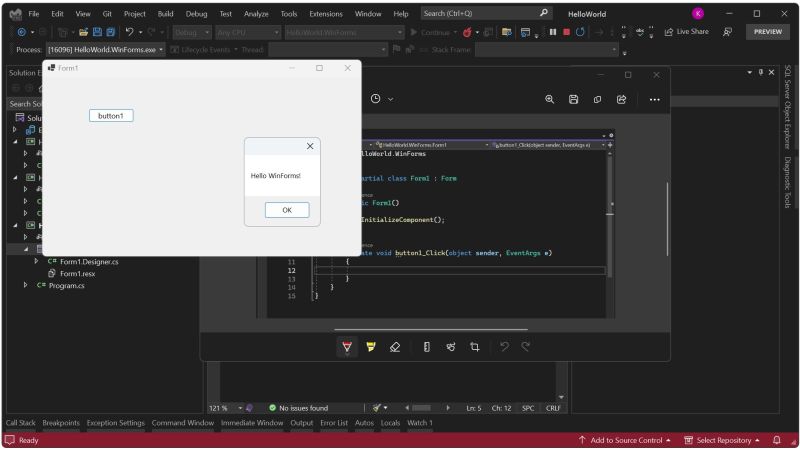
Task: Click Snipping Tool redo arrow
Action: point(526,347)
